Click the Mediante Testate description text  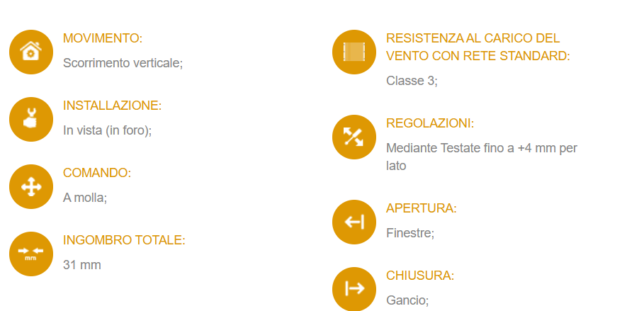pyautogui.click(x=482, y=157)
